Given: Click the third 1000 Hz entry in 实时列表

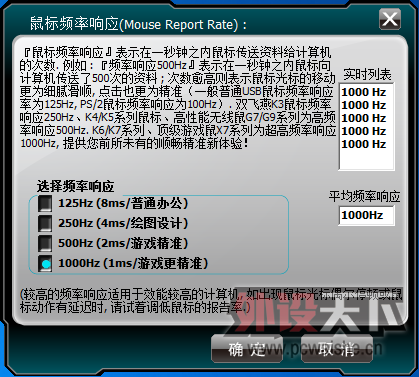Looking at the screenshot, I should pos(364,118).
